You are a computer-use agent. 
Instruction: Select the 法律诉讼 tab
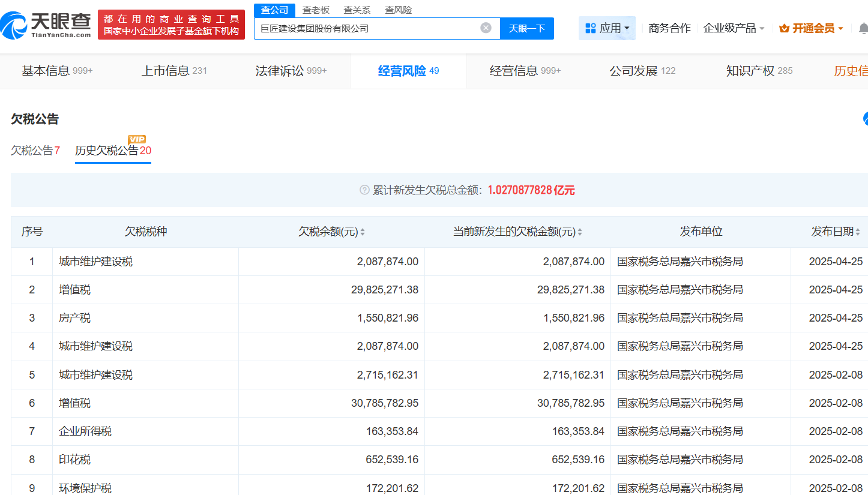point(291,71)
